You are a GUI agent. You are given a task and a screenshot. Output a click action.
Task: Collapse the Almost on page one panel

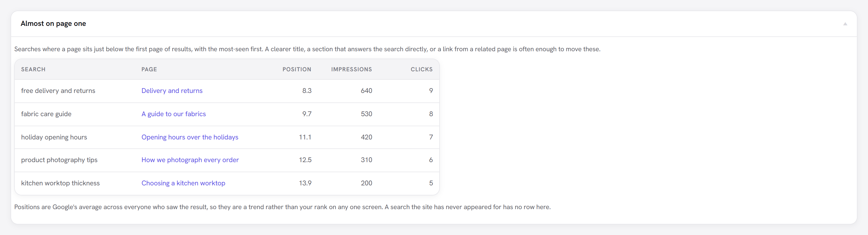coord(845,23)
